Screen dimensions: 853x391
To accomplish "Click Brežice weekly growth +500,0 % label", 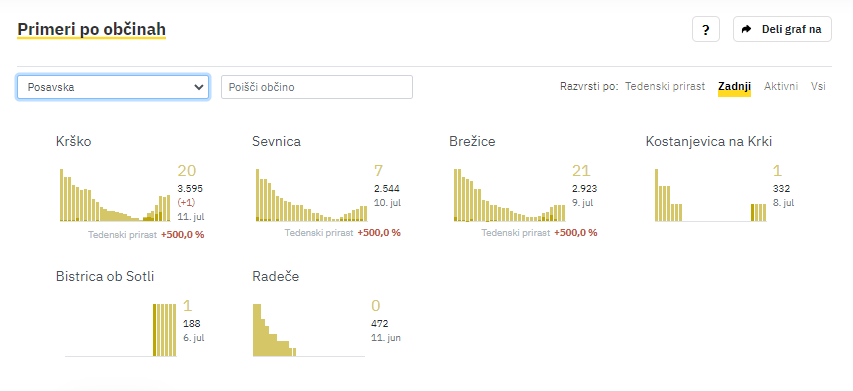I will 576,233.
